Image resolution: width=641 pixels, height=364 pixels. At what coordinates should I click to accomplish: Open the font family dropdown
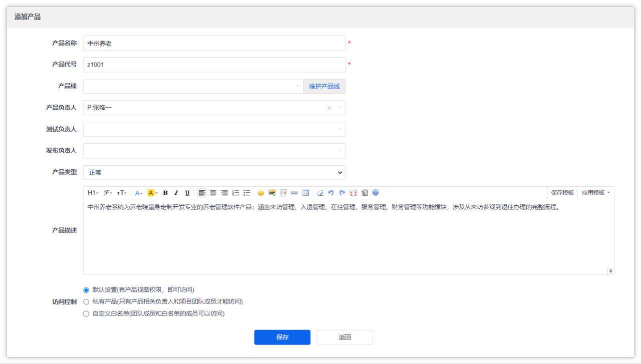coord(108,193)
